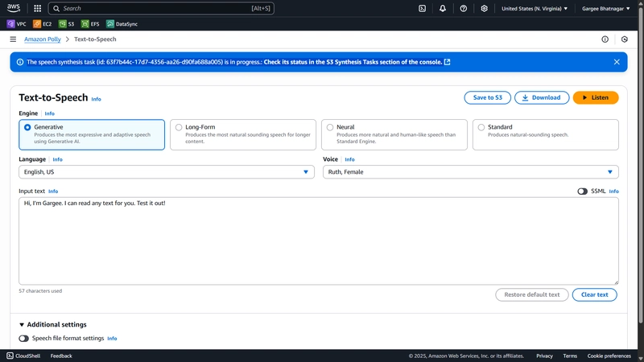
Task: Open the AWS home logo
Action: pos(13,8)
